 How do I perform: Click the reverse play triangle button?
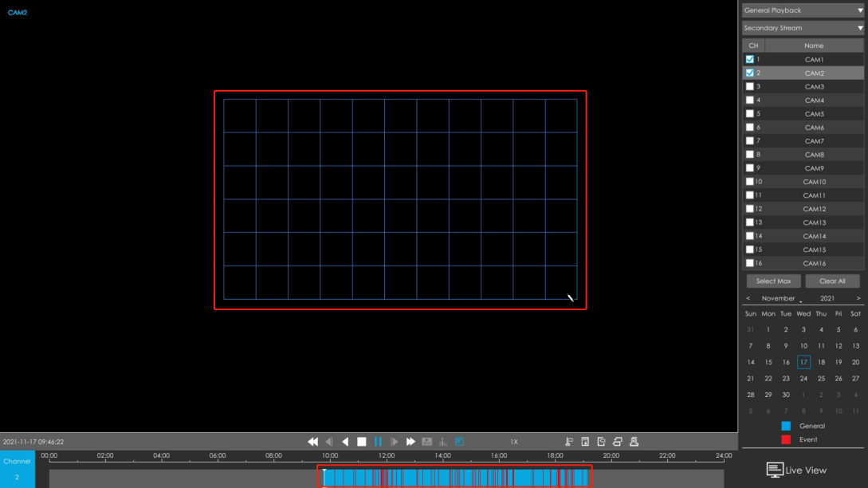(345, 442)
